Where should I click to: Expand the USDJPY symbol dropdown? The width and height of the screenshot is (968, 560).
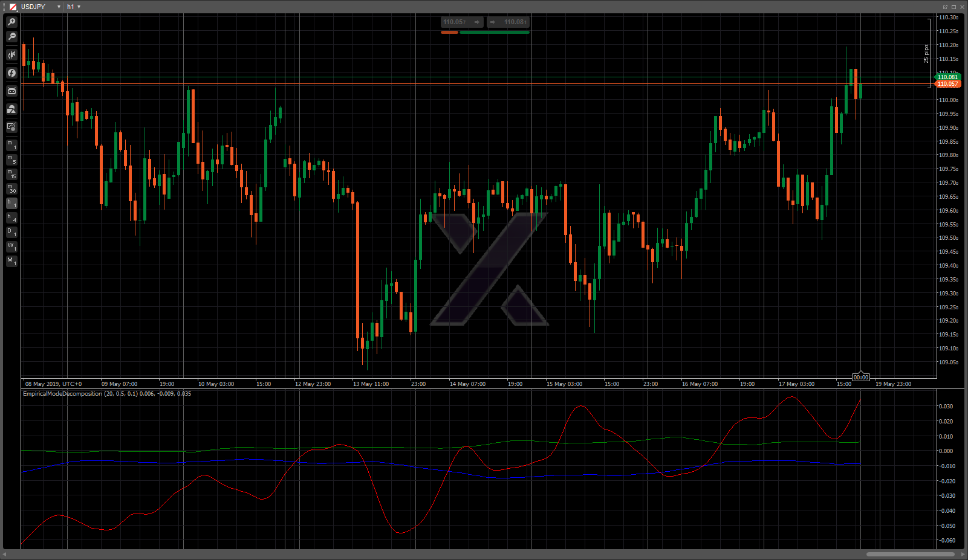tap(59, 7)
